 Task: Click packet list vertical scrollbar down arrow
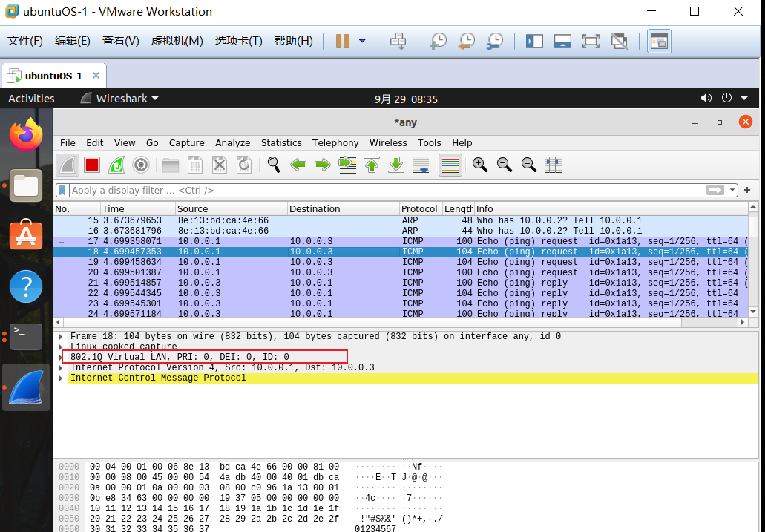[x=753, y=312]
